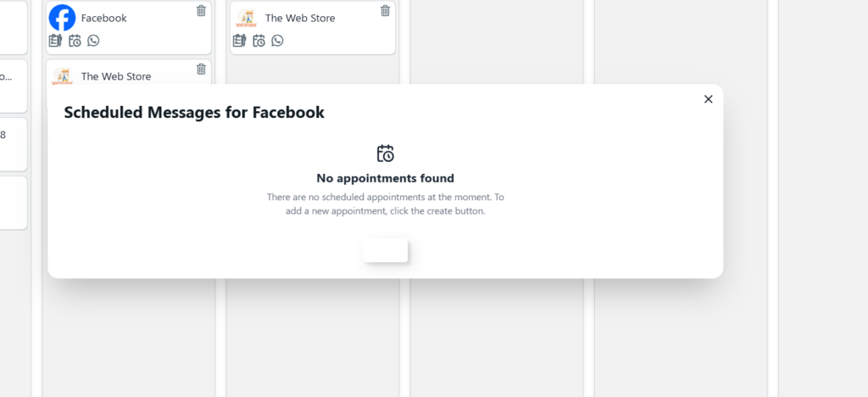Image resolution: width=868 pixels, height=397 pixels.
Task: Click the blue Facebook logo avatar
Action: [x=62, y=18]
